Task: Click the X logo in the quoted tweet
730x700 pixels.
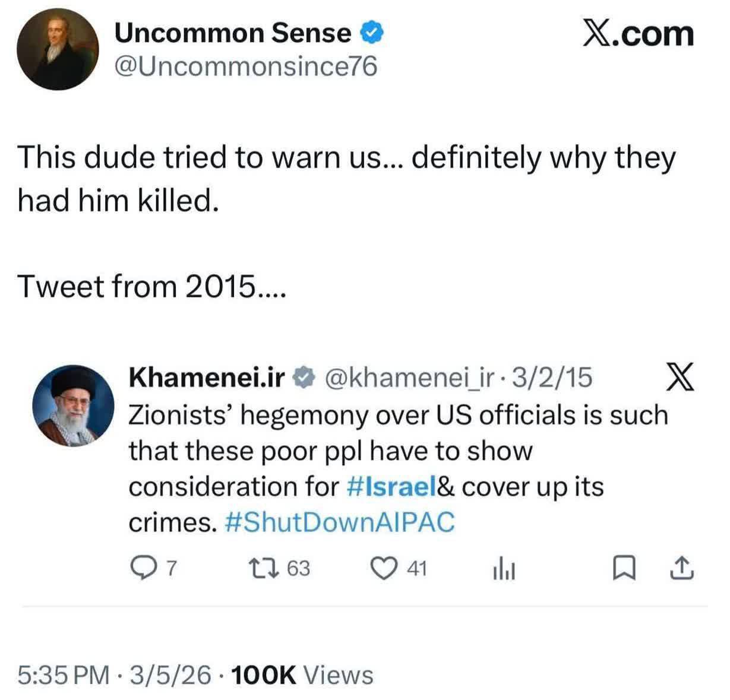Action: point(679,379)
